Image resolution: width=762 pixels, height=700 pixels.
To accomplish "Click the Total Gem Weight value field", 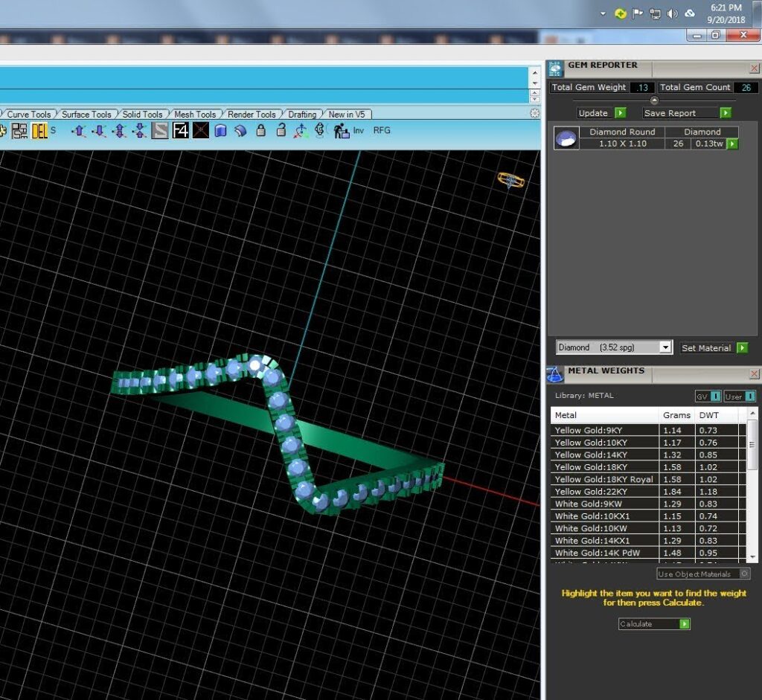I will (x=642, y=88).
